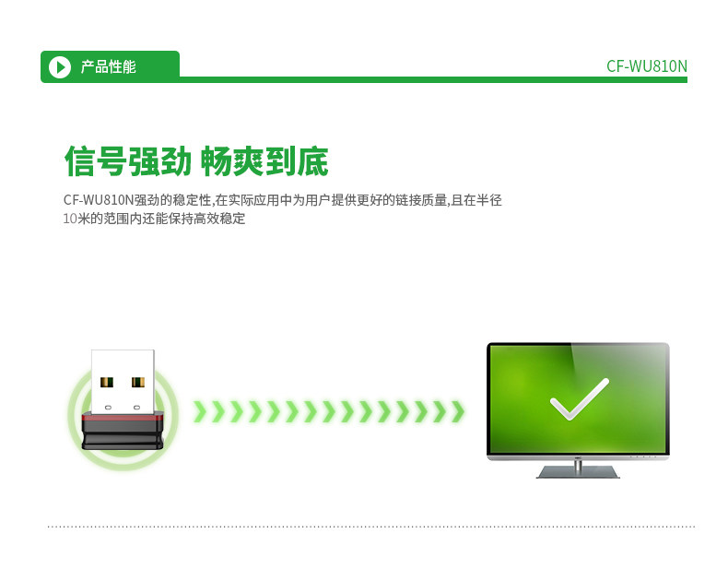The width and height of the screenshot is (728, 569).
Task: Click the description line starting CF-WU810N强劲的稳定性
Action: (282, 200)
